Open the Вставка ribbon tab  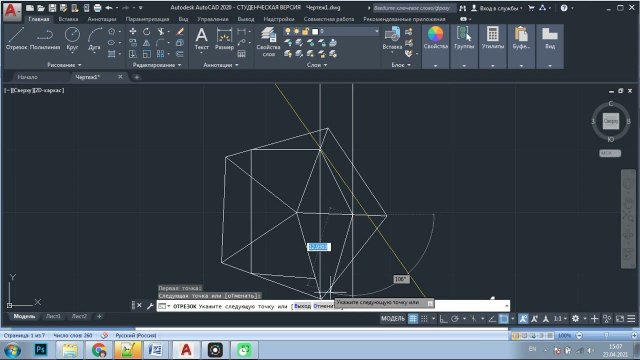[x=68, y=19]
